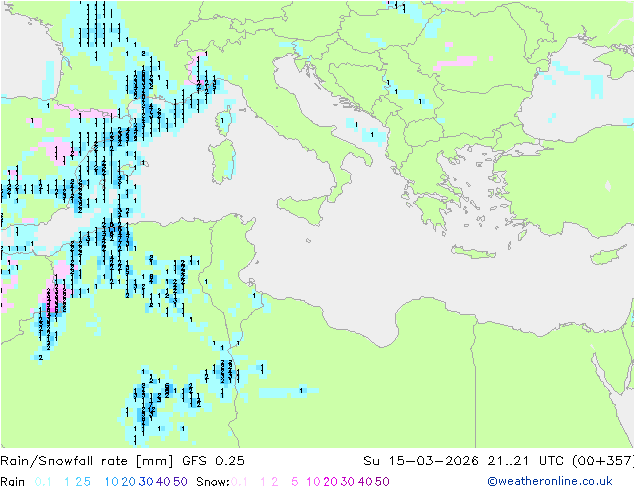Viewport: 634px width, 490px height.
Task: Click the Snow legend value 5
Action: 295,482
